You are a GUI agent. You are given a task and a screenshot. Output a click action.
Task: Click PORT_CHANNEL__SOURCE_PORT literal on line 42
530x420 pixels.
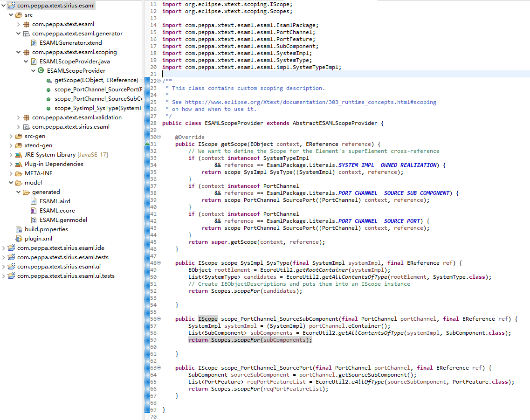[x=379, y=221]
